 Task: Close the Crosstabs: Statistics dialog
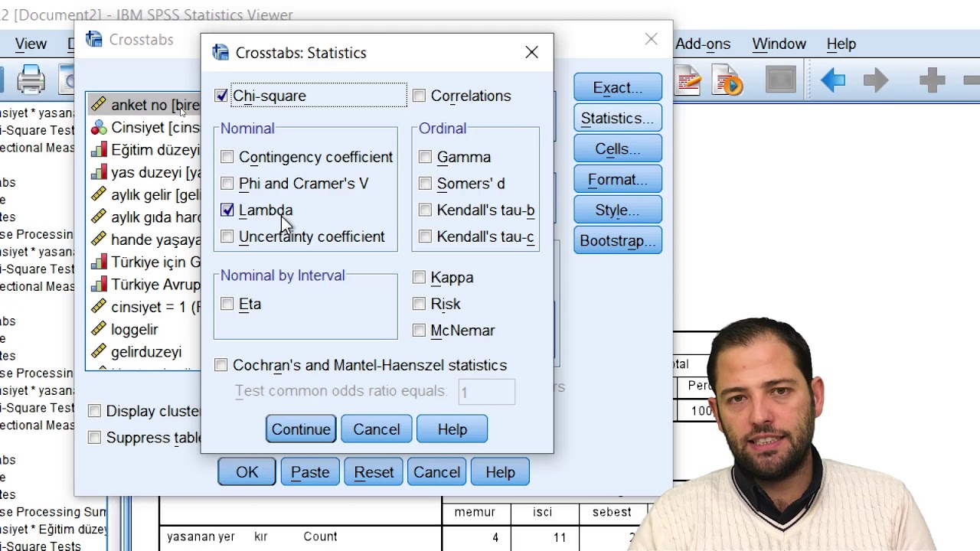(532, 53)
